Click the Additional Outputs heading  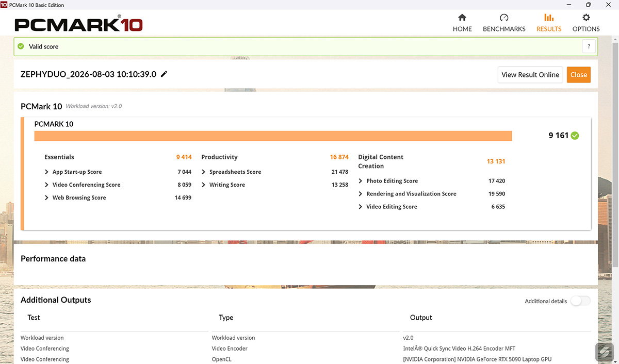click(x=56, y=300)
